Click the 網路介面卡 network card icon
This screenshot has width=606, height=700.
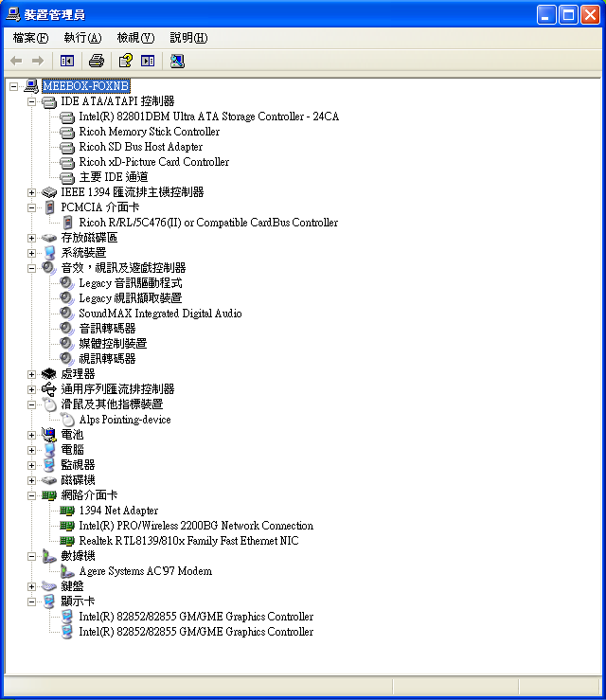49,495
